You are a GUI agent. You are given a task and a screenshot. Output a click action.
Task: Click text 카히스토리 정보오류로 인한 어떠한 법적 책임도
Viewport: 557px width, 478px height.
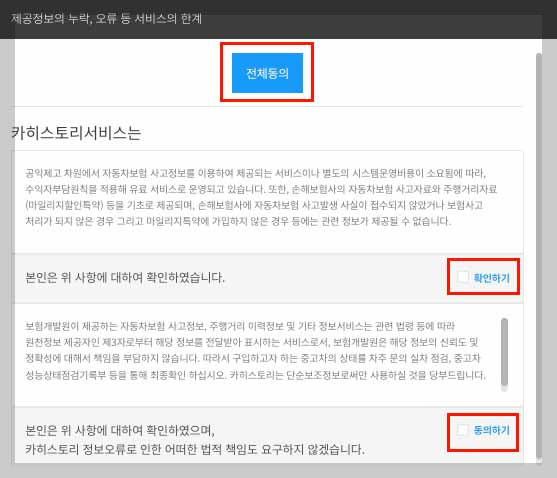(x=142, y=449)
